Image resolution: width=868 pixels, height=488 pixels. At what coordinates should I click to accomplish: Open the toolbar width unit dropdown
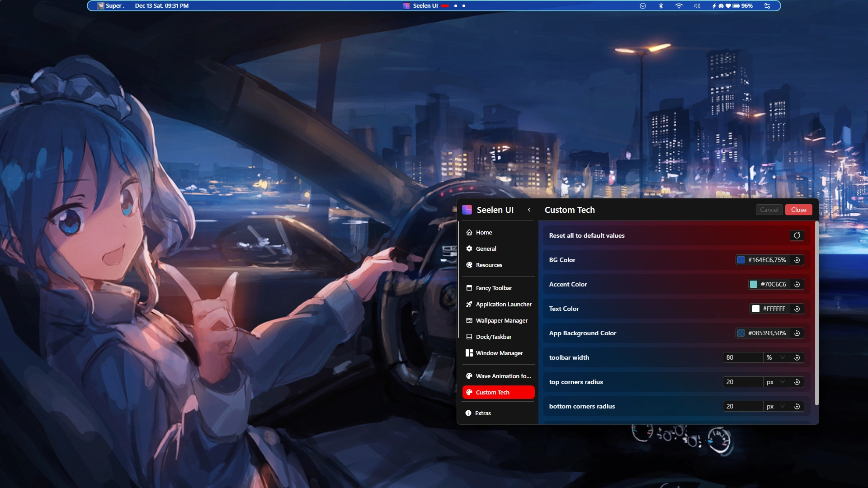[777, 357]
